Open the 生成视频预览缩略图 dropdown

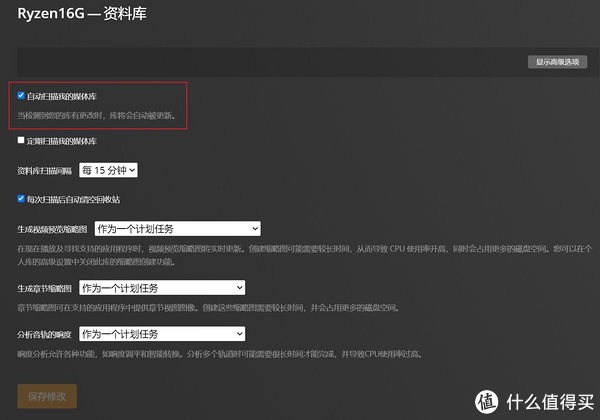coord(178,229)
